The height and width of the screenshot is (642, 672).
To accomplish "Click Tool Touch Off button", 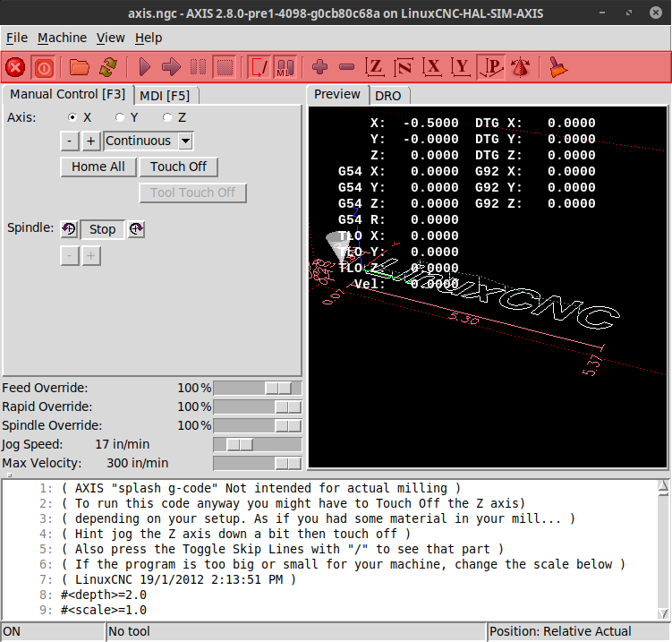I will coord(192,193).
